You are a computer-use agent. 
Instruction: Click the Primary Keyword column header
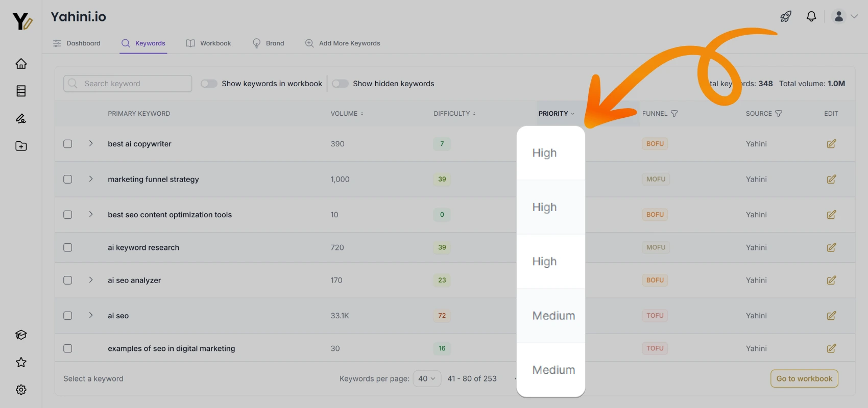click(x=139, y=114)
